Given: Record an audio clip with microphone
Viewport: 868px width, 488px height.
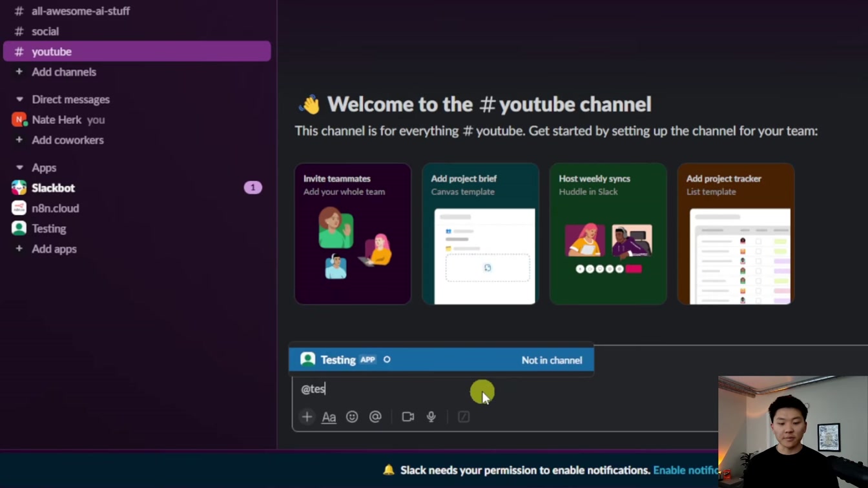Looking at the screenshot, I should [x=431, y=417].
